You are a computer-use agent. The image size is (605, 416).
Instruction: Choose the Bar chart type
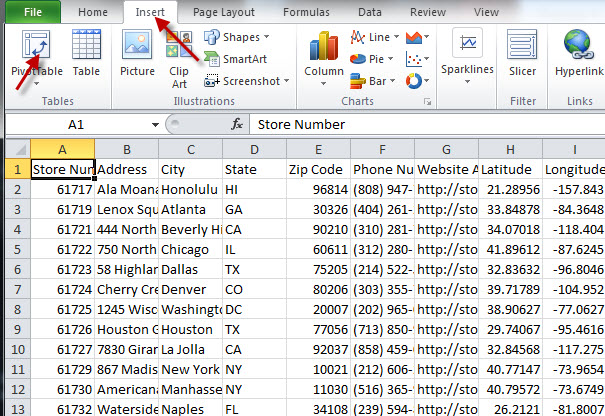coord(372,81)
